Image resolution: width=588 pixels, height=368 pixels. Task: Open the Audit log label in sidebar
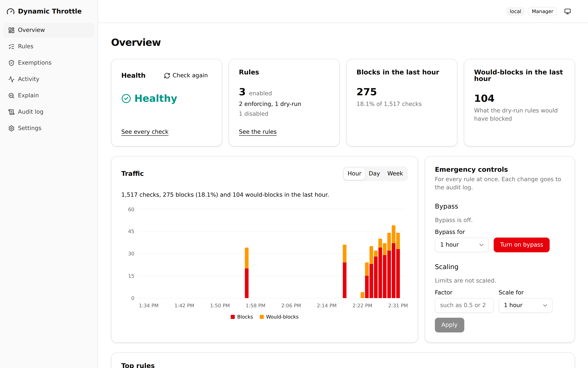pyautogui.click(x=31, y=112)
